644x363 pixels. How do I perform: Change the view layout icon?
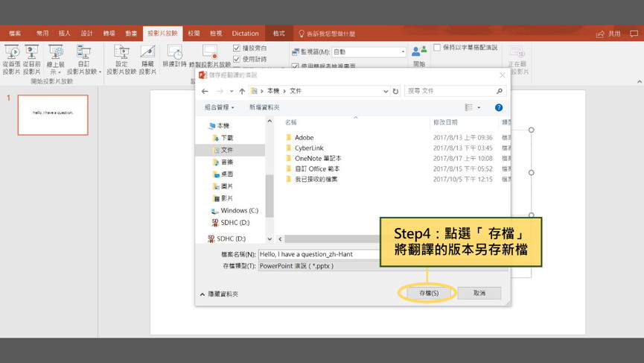(468, 107)
